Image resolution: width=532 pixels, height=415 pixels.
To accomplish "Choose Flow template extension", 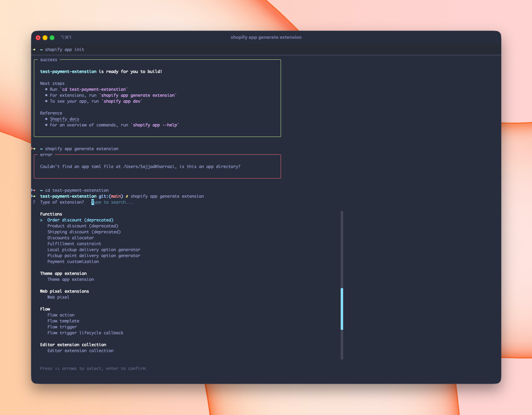I will (63, 321).
